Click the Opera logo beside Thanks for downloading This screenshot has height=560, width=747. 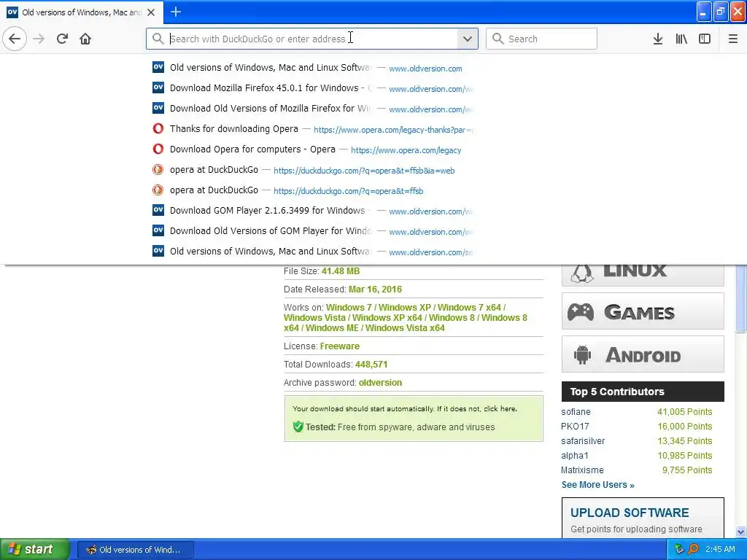(x=158, y=128)
